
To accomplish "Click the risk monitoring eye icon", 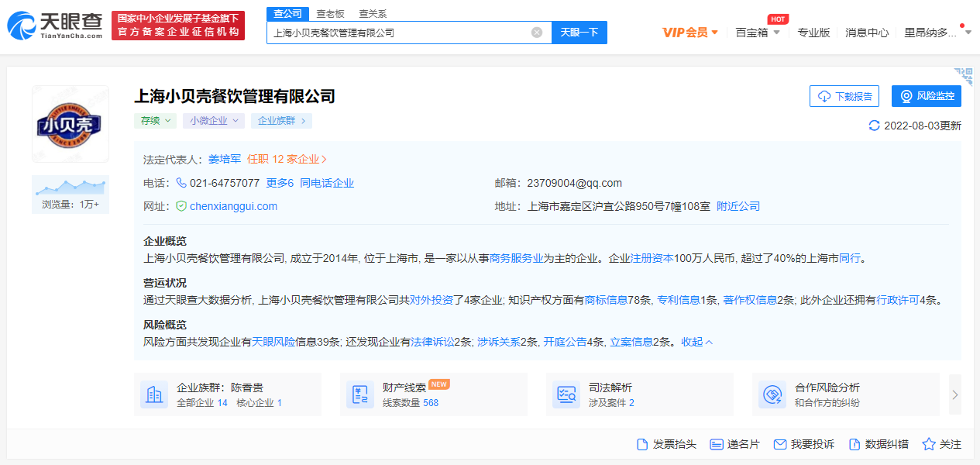I will click(x=906, y=97).
